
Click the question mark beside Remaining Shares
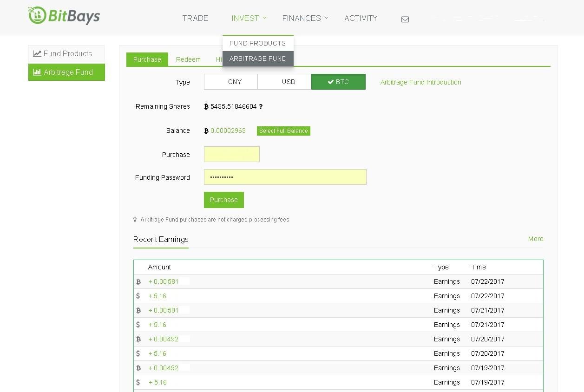261,106
